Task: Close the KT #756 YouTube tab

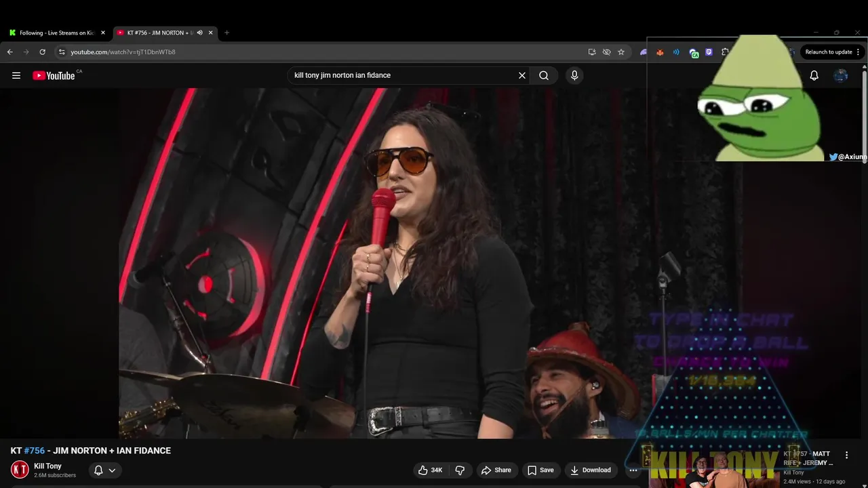Action: tap(211, 33)
